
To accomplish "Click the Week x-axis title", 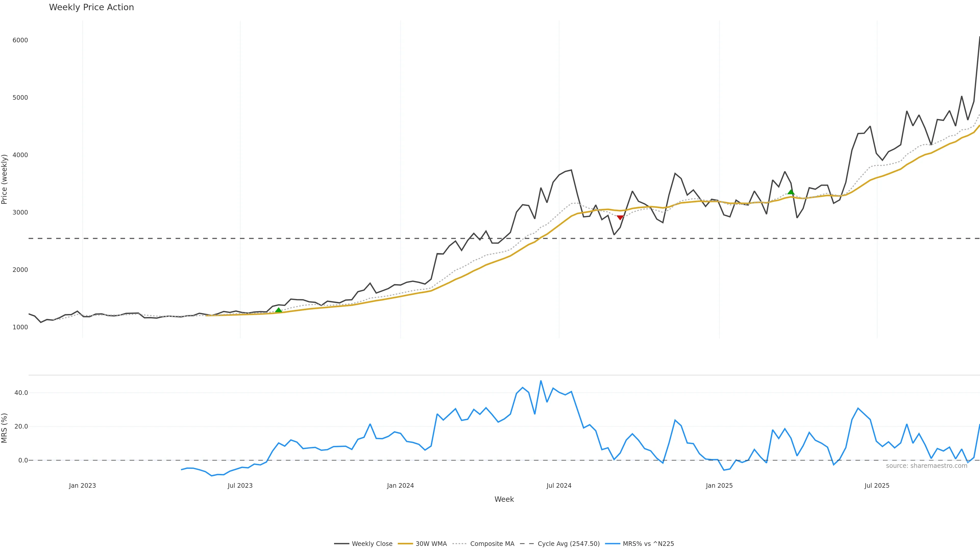I will [x=504, y=499].
